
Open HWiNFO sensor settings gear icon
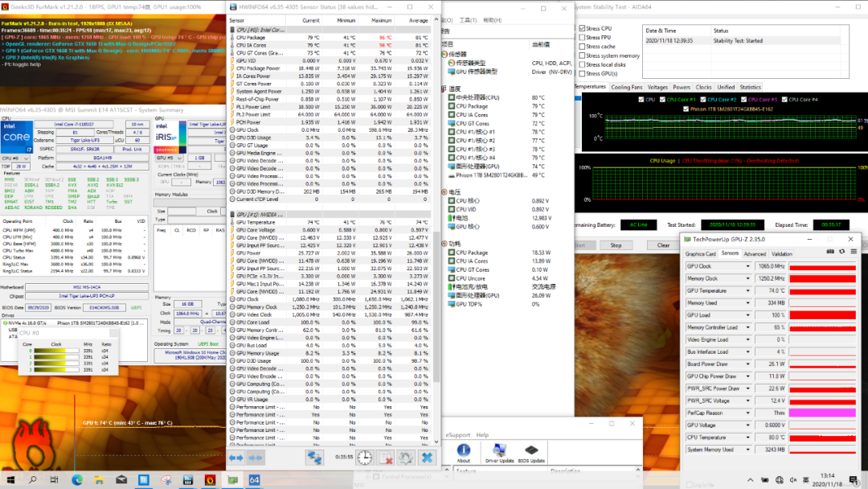406,457
